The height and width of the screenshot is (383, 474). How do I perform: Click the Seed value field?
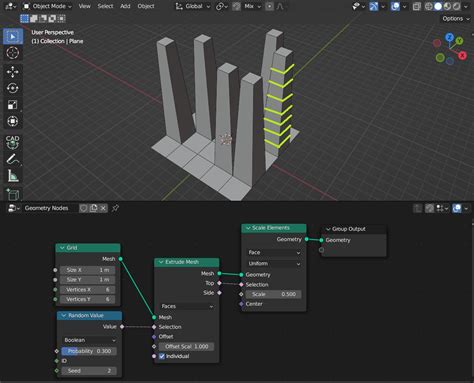(89, 371)
